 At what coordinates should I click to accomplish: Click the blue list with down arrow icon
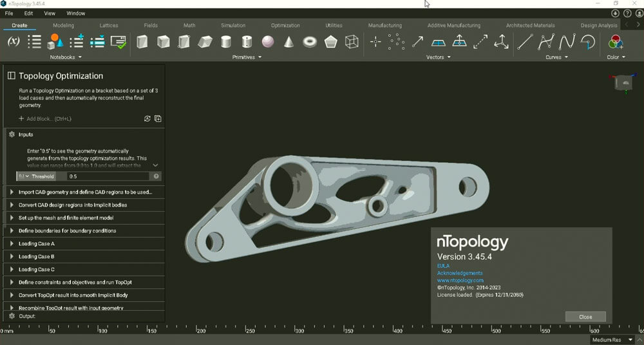click(97, 41)
